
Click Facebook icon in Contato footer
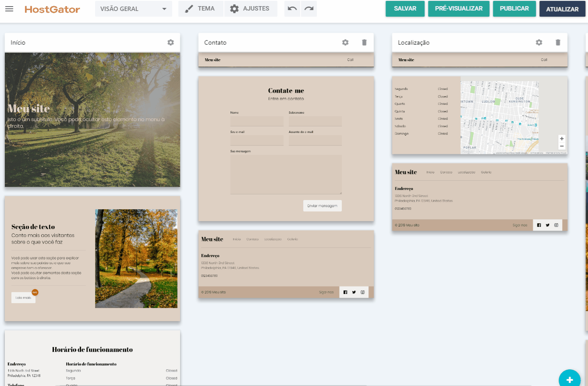click(x=345, y=292)
